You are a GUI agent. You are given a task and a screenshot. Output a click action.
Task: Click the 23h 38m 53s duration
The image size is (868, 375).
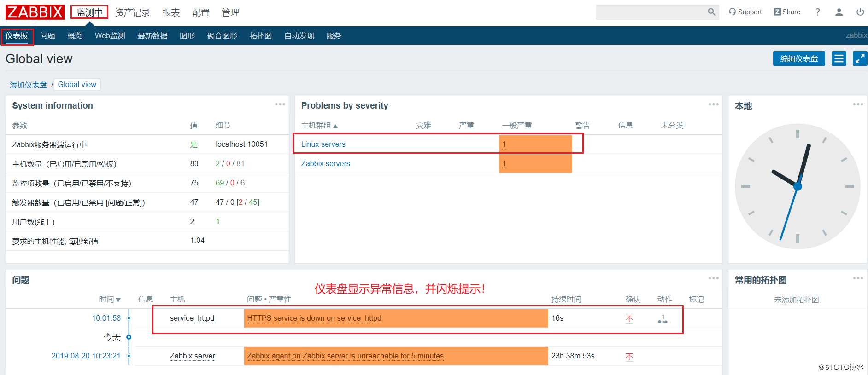point(573,356)
